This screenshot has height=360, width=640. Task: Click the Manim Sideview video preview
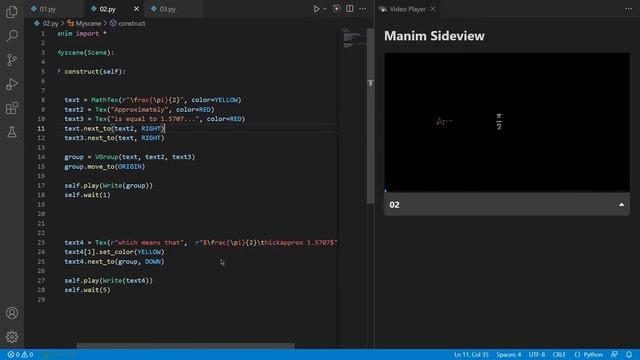click(x=507, y=122)
